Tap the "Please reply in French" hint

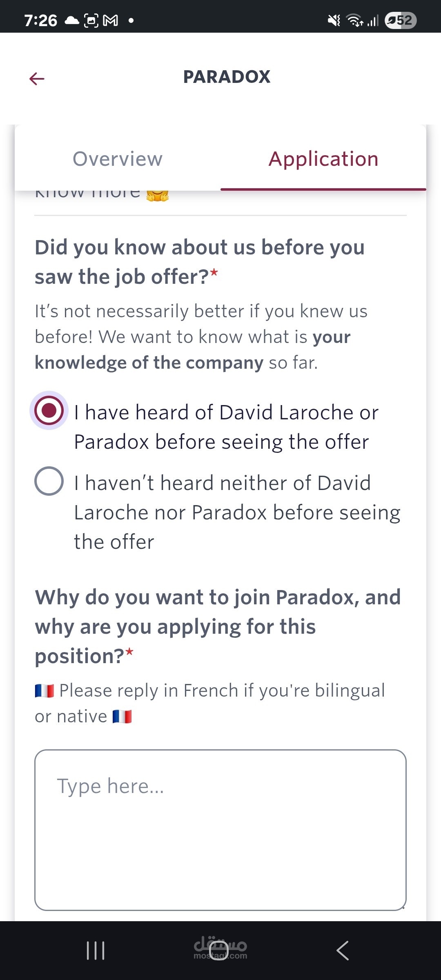pos(210,703)
